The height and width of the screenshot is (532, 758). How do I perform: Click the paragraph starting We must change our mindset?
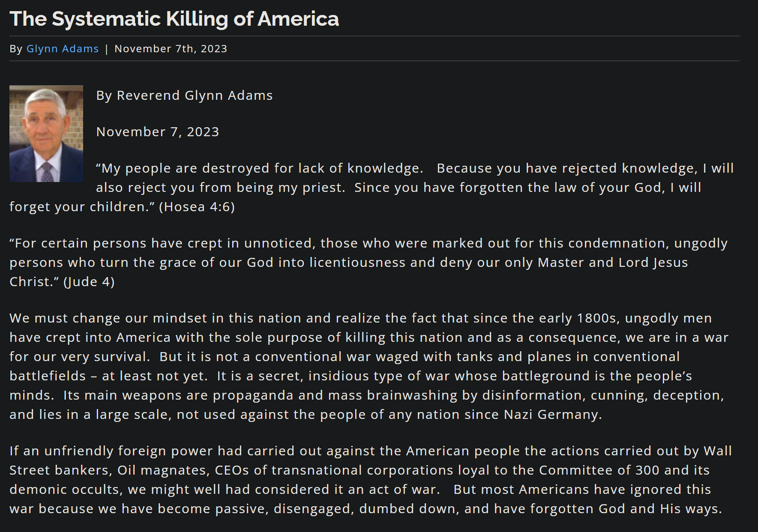(369, 366)
